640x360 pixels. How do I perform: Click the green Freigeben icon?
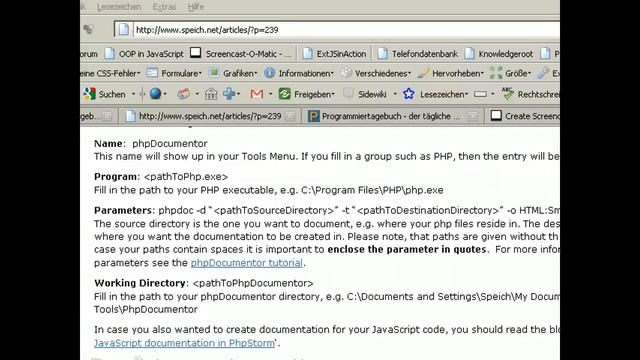pyautogui.click(x=284, y=94)
